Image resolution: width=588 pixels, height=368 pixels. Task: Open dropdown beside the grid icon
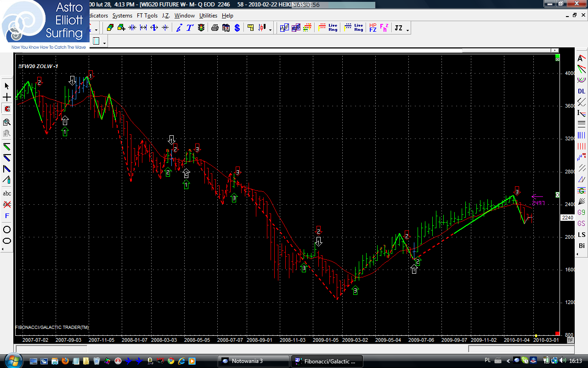[105, 43]
